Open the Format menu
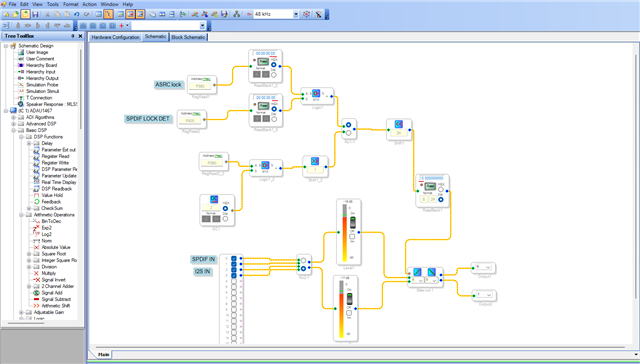This screenshot has height=364, width=640. [x=71, y=4]
